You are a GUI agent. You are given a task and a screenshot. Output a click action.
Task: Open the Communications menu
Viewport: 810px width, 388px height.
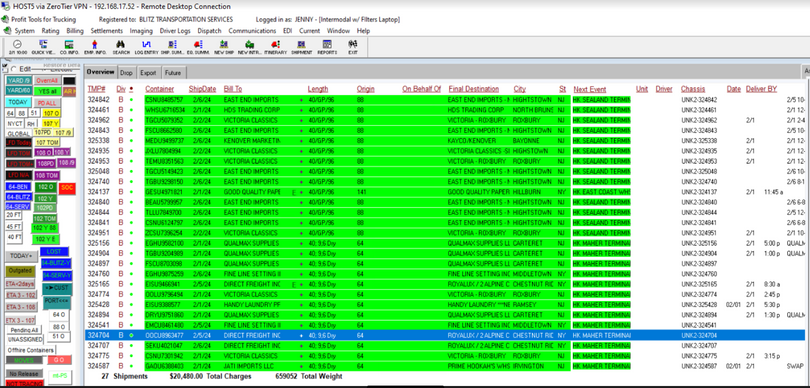(252, 31)
